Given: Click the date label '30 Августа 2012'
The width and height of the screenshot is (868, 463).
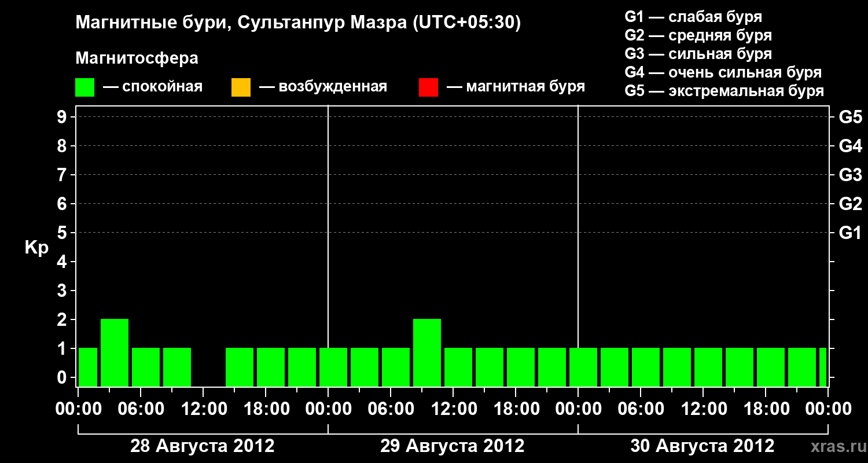Looking at the screenshot, I should point(703,446).
